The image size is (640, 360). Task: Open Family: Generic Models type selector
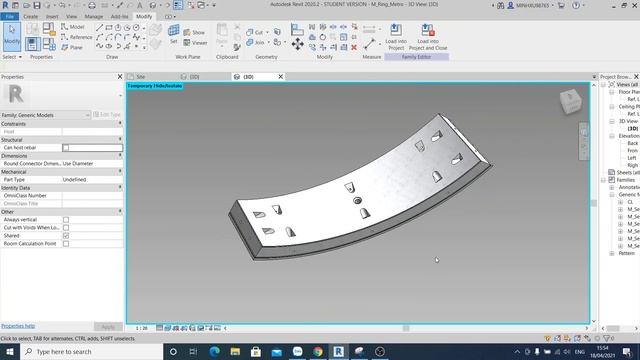click(45, 115)
